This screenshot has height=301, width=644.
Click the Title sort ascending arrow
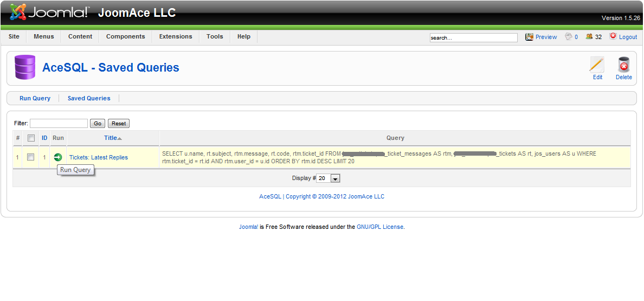pyautogui.click(x=119, y=138)
